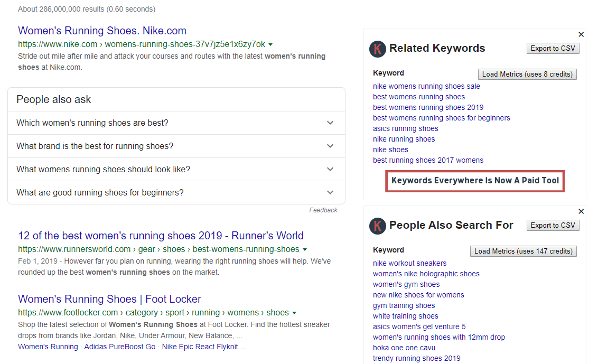Click the Feedback link under People also ask
Screen dimensions: 598x364
[323, 210]
